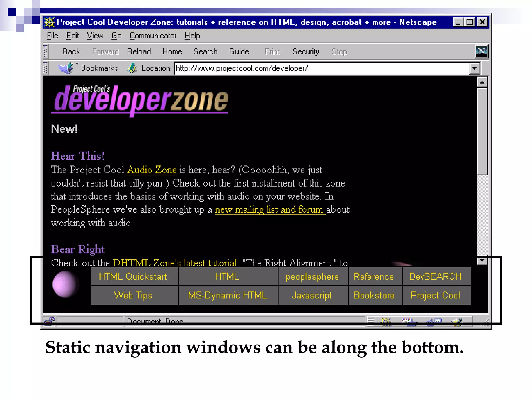The height and width of the screenshot is (399, 532).
Task: Click into the Location URL field
Action: (x=322, y=68)
